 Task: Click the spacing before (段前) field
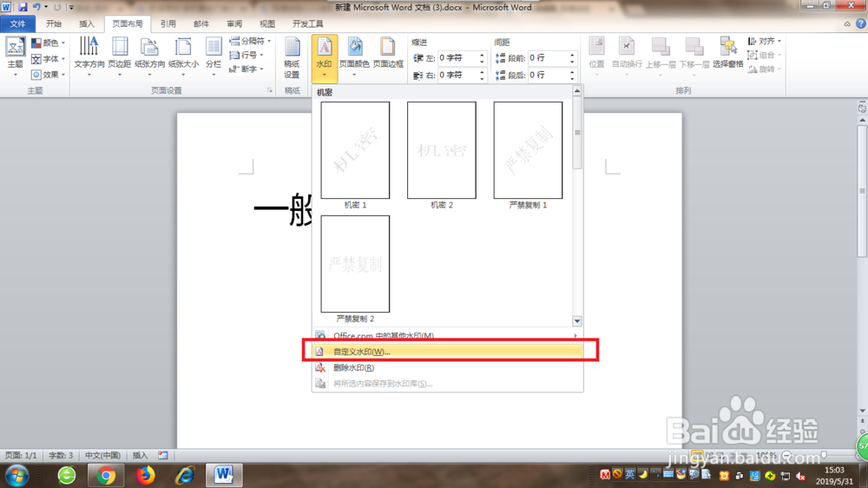[548, 57]
